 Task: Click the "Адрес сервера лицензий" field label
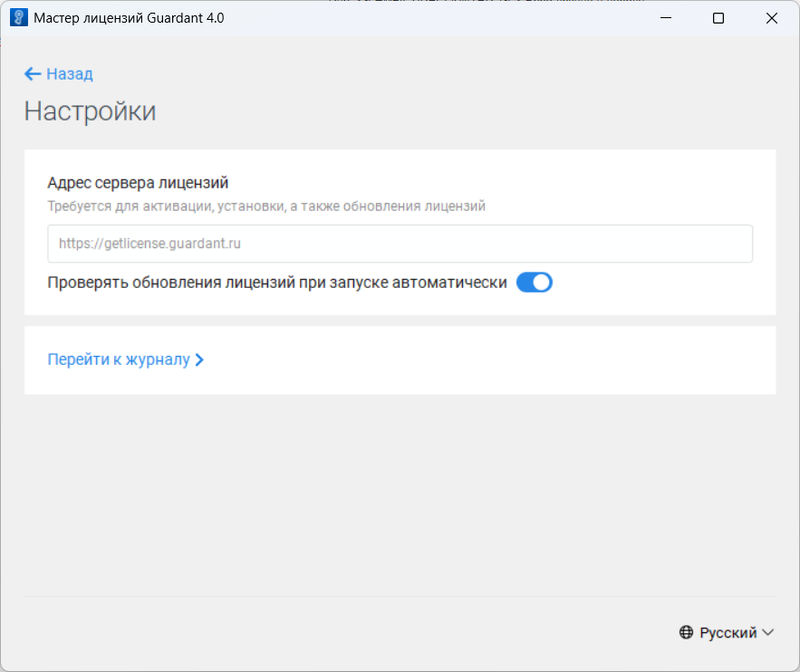tap(138, 184)
